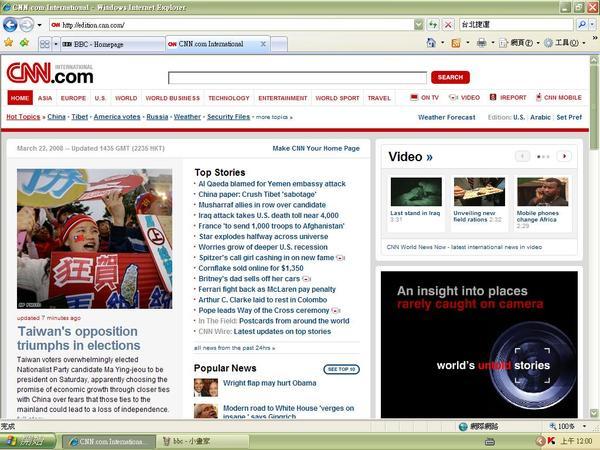Click the Quick Tabs grid icon
Image resolution: width=600 pixels, height=450 pixels.
point(45,44)
